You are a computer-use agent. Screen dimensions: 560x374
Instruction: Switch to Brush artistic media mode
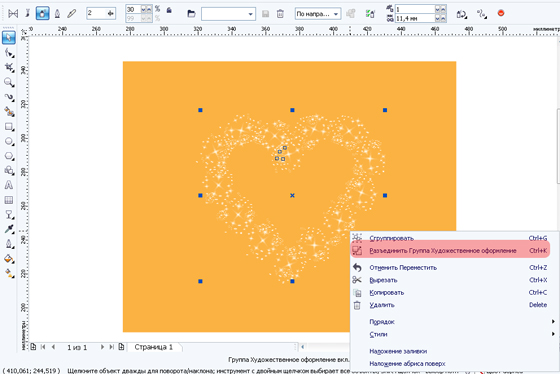[28, 14]
